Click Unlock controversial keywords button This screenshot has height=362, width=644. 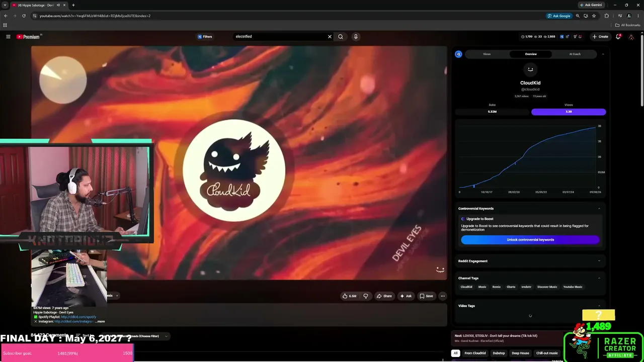click(530, 240)
